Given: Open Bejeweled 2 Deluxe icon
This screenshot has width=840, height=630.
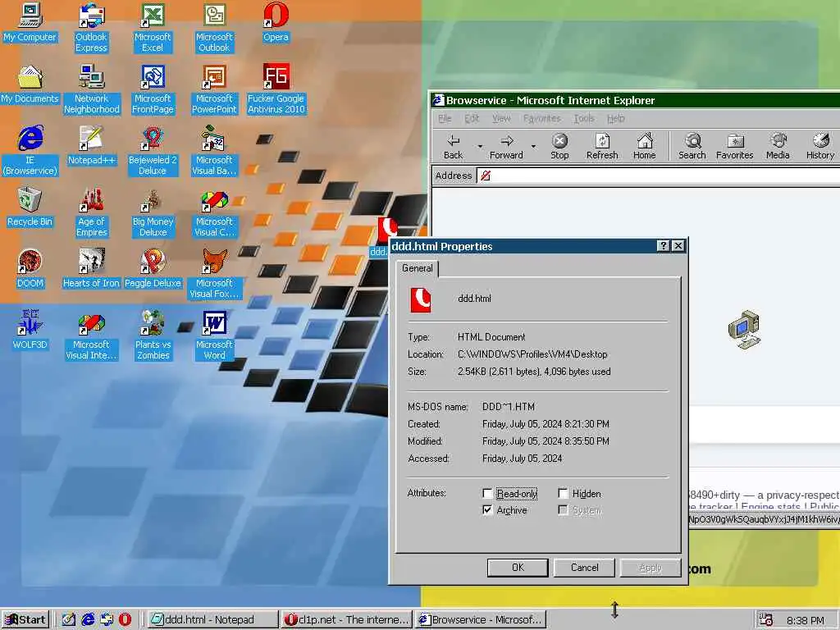Looking at the screenshot, I should point(153,151).
